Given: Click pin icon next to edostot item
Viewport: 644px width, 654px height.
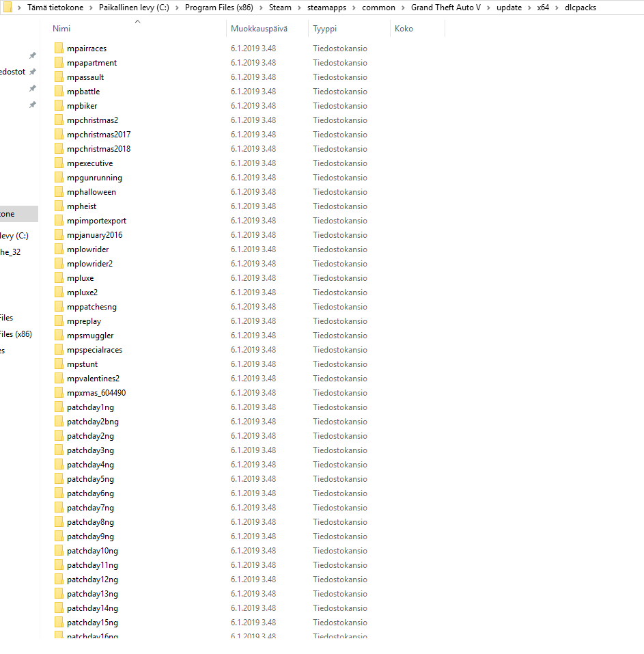Looking at the screenshot, I should pyautogui.click(x=33, y=72).
